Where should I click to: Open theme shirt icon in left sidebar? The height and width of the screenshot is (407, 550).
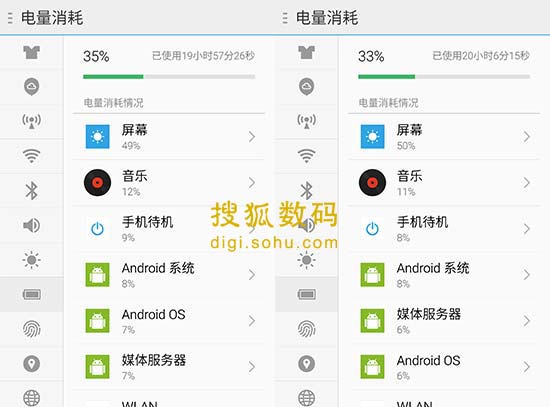pos(32,52)
